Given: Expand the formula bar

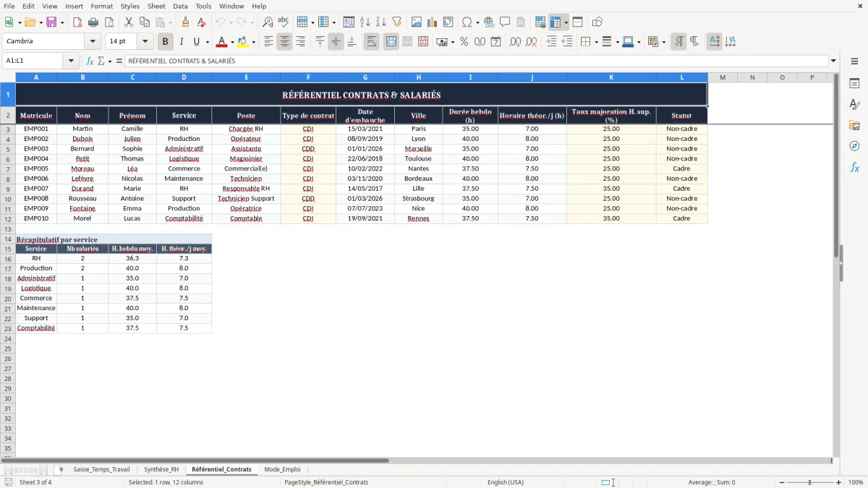Looking at the screenshot, I should pyautogui.click(x=834, y=61).
